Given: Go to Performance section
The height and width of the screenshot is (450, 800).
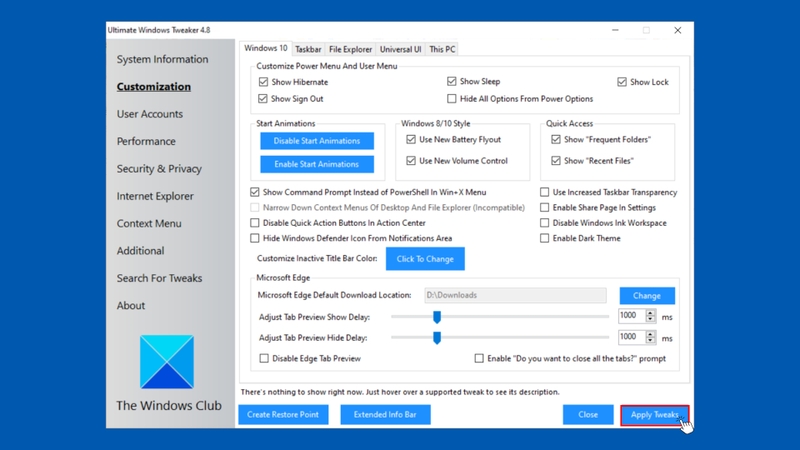Looking at the screenshot, I should click(x=146, y=141).
